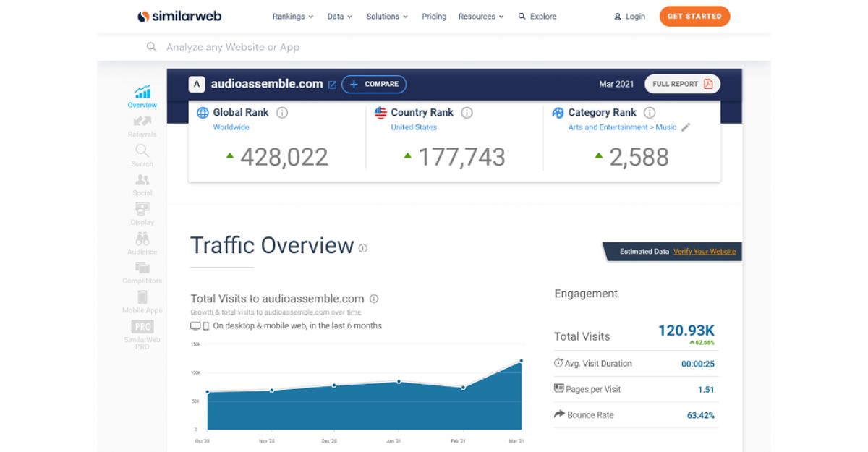
Task: Open audioassemble.com external link icon
Action: 332,85
